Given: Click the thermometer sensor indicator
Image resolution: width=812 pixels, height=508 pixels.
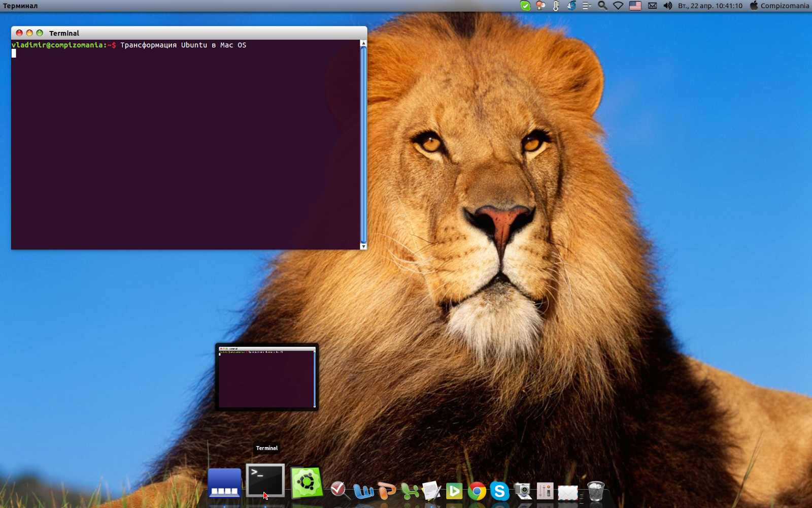Looking at the screenshot, I should [x=556, y=6].
